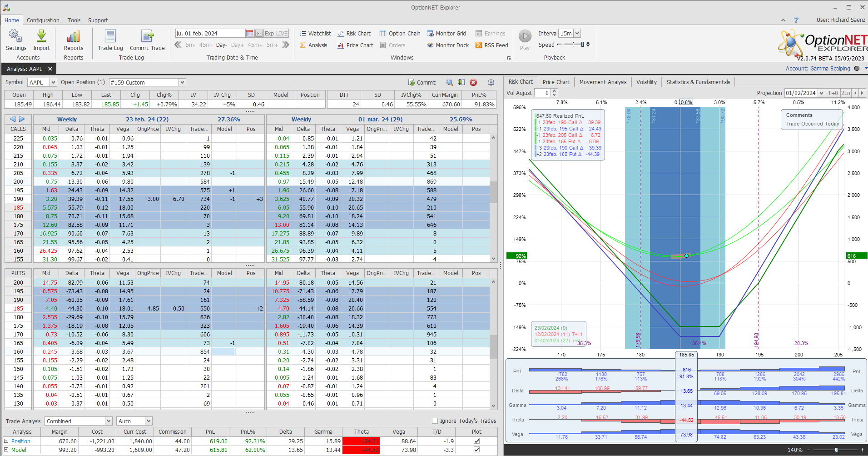
Task: Click the Commit button
Action: 422,82
